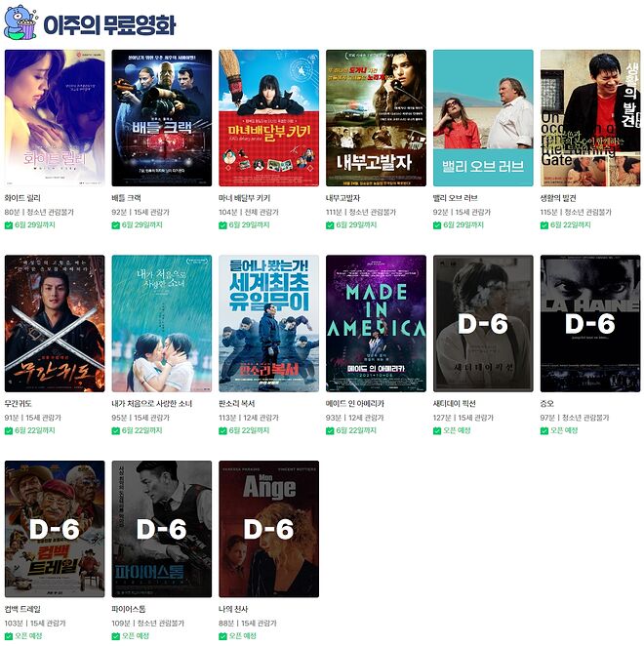Image resolution: width=644 pixels, height=646 pixels.
Task: Select the 컴백 트레일 D-6 poster
Action: click(x=55, y=529)
